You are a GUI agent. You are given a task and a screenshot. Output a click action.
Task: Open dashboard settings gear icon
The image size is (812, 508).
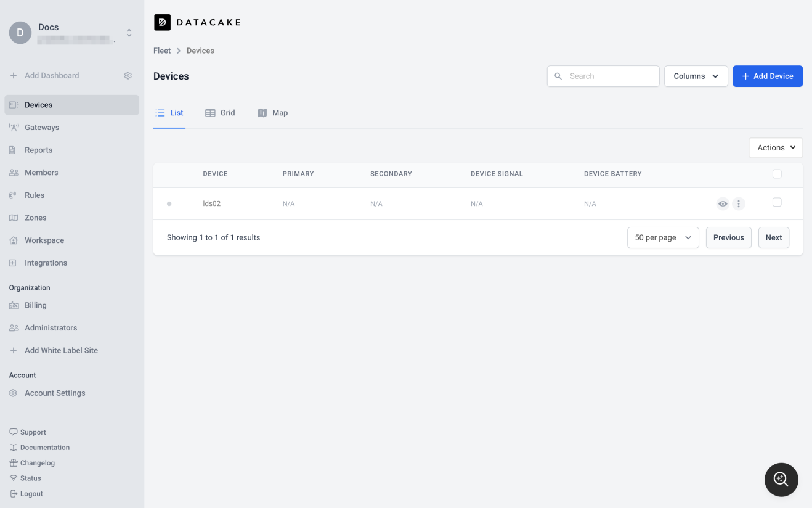point(128,75)
